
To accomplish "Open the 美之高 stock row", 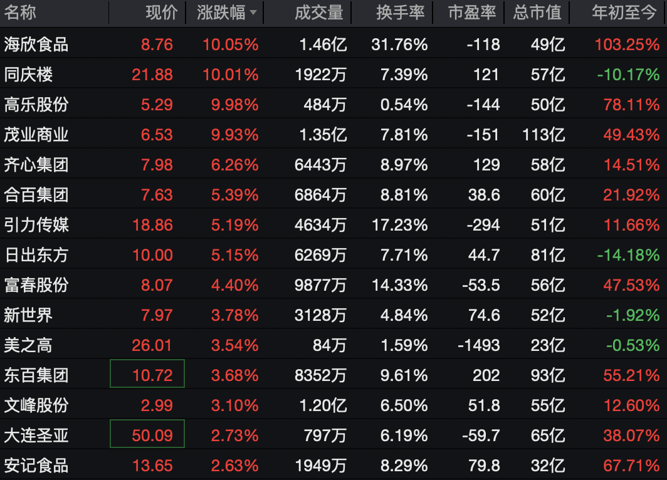I will pos(29,345).
